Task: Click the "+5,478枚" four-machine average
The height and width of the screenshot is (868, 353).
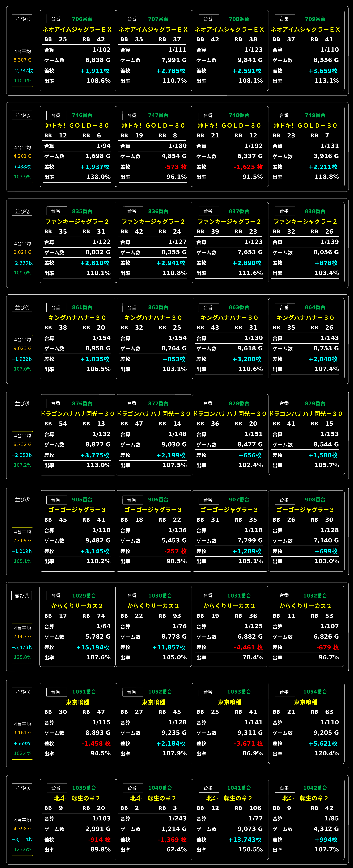Action: click(22, 647)
